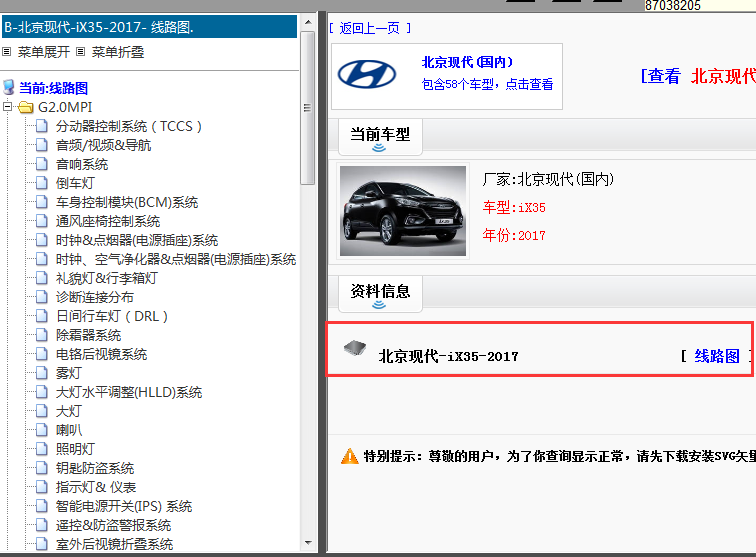Click the gray chip icon beside 北京现代-iX35-2017
Image resolution: width=756 pixels, height=557 pixels.
(x=355, y=348)
